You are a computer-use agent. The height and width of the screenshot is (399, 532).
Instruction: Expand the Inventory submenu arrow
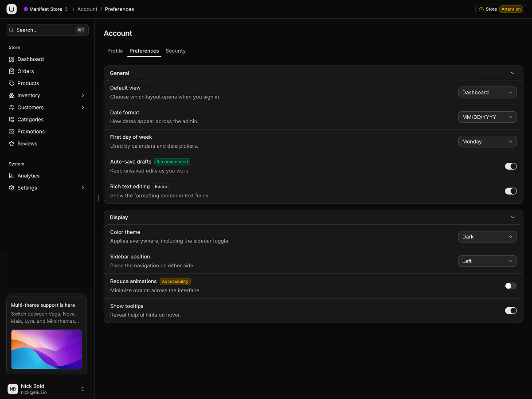tap(83, 95)
